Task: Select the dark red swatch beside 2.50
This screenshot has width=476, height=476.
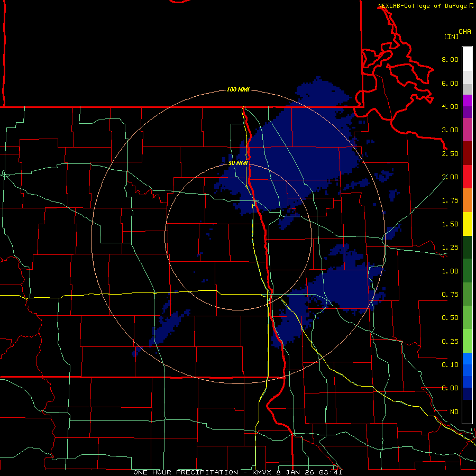Action: pyautogui.click(x=467, y=153)
